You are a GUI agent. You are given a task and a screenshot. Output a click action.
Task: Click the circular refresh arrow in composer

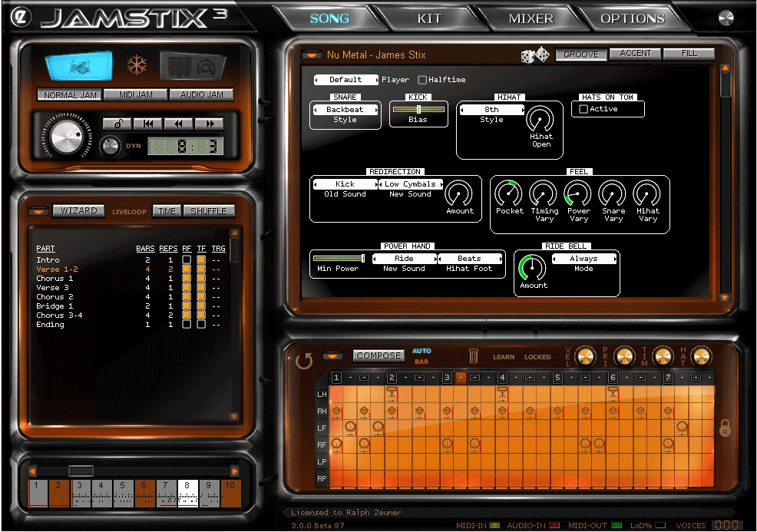304,361
